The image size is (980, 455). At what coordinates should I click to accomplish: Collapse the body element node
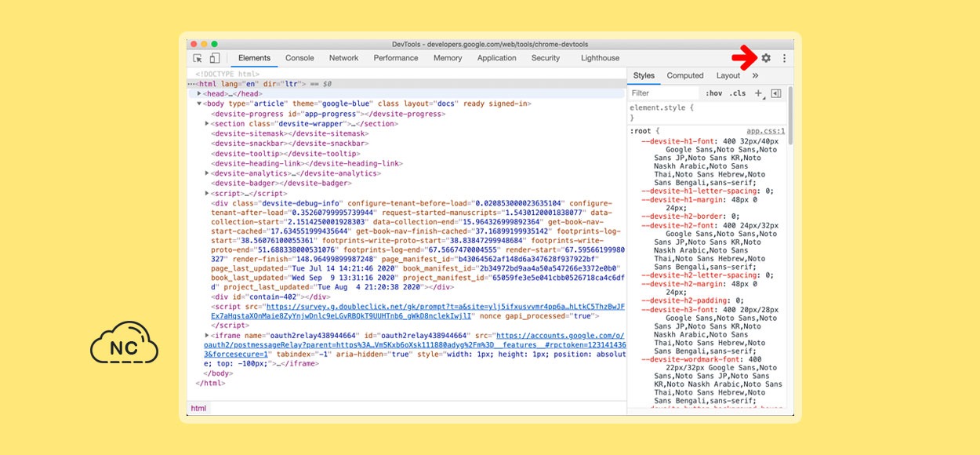(200, 104)
